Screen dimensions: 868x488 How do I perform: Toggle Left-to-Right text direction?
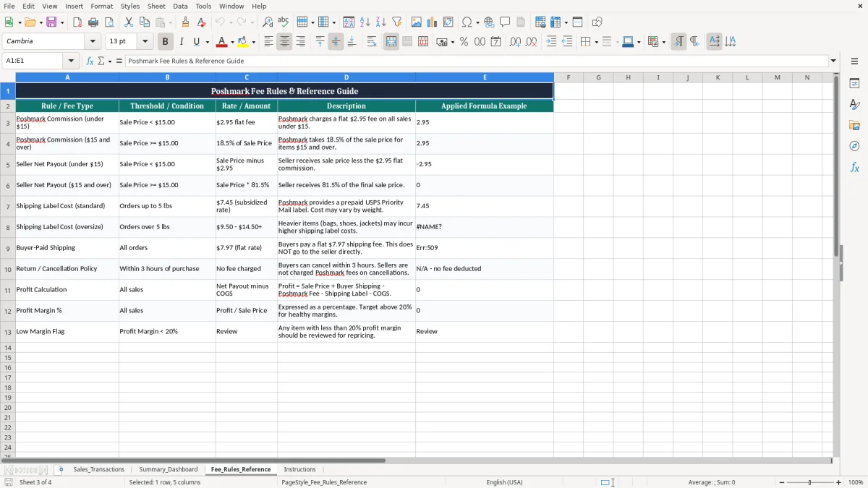coord(678,42)
